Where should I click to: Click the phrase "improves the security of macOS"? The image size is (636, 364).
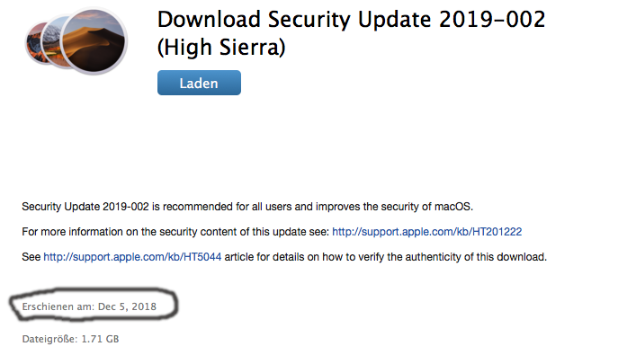tap(399, 207)
